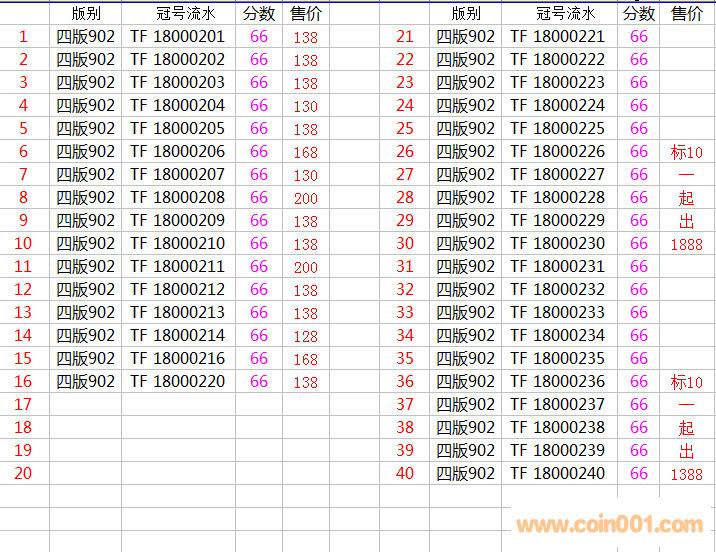This screenshot has height=552, width=716.
Task: Click the 标10 cell in row 36
Action: pyautogui.click(x=686, y=382)
